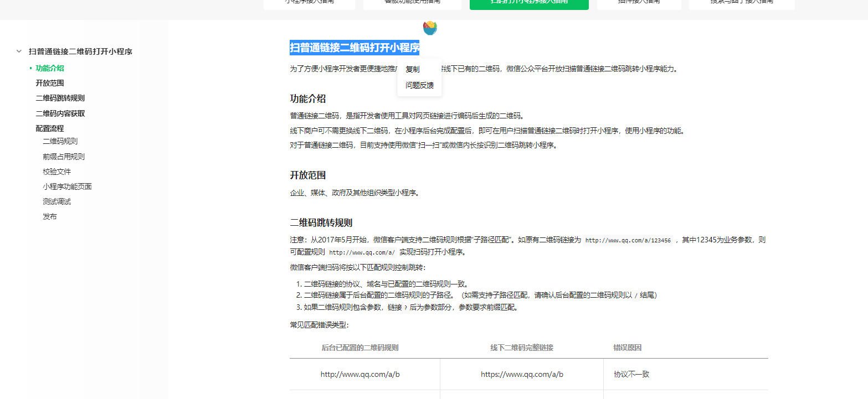The image size is (868, 399).
Task: Click the line 企业、媒体、政府及其他组织类型小程序。
Action: pyautogui.click(x=355, y=193)
